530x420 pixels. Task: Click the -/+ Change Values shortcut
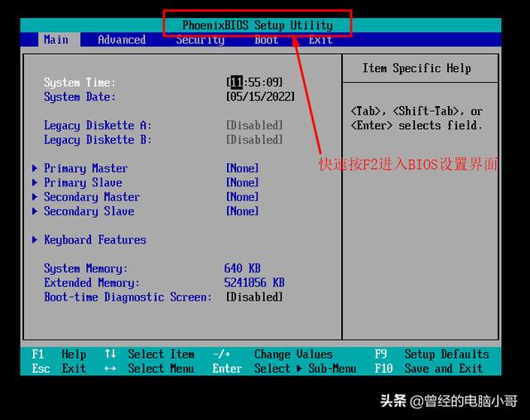(x=272, y=355)
